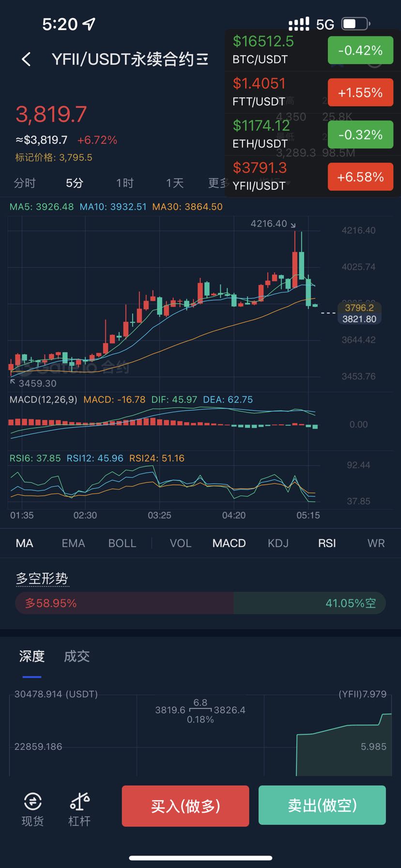
Task: Open the 现货 spot trading icon
Action: 32,801
